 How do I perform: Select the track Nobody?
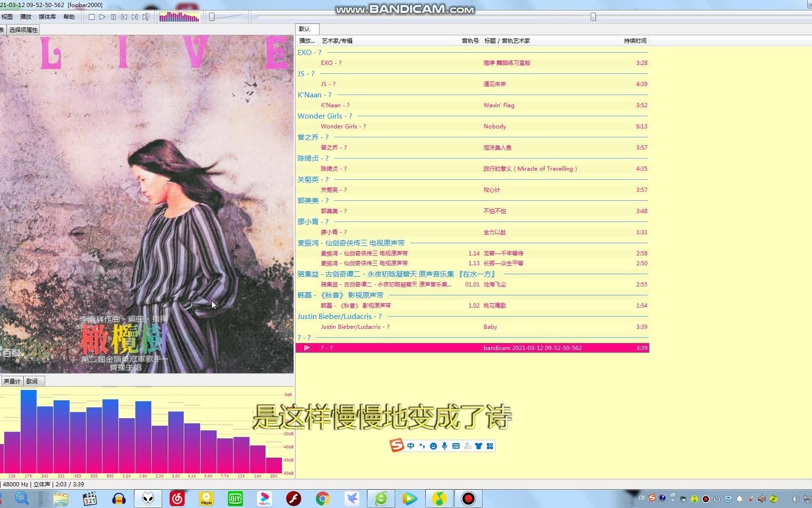(x=472, y=127)
